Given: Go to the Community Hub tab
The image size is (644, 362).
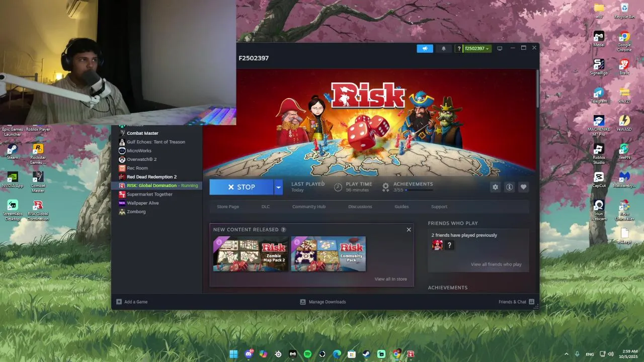Looking at the screenshot, I should tap(309, 207).
